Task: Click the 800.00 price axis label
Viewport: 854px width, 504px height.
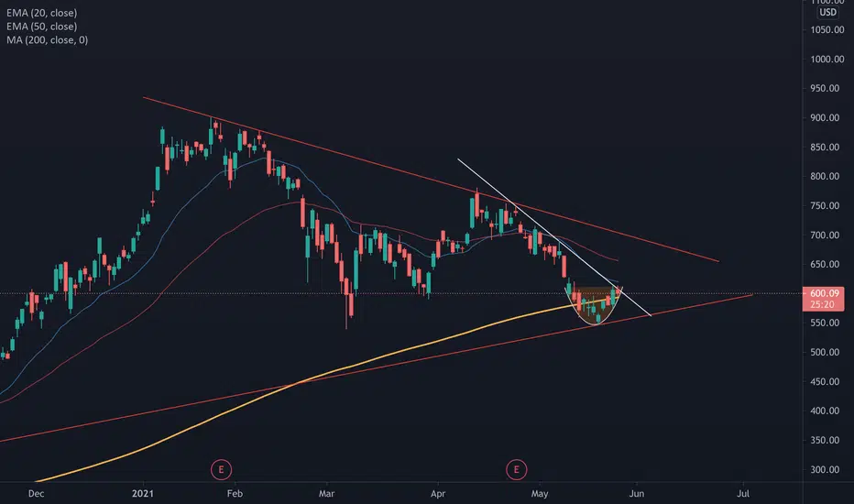Action: pos(825,176)
